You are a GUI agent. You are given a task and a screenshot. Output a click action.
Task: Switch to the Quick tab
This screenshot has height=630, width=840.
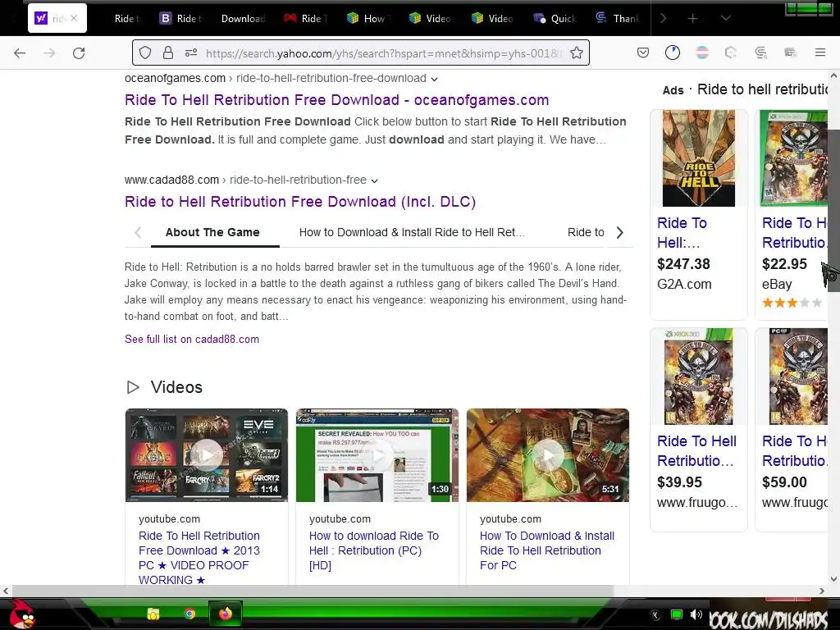tap(555, 18)
